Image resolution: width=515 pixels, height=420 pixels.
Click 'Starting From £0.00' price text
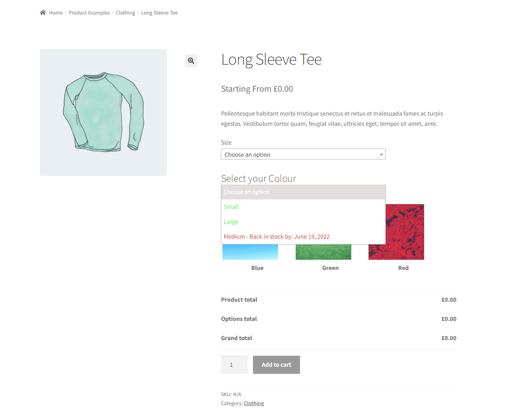click(x=257, y=89)
